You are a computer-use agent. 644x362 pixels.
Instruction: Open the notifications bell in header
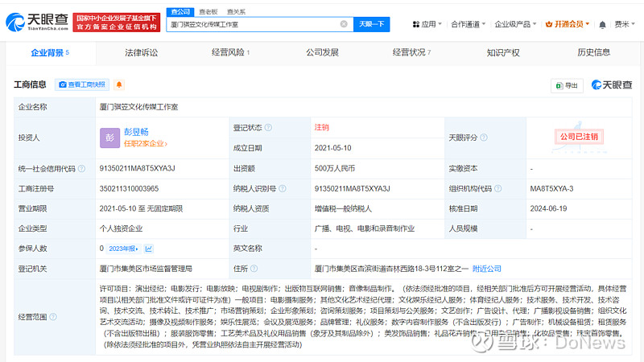[x=602, y=25]
